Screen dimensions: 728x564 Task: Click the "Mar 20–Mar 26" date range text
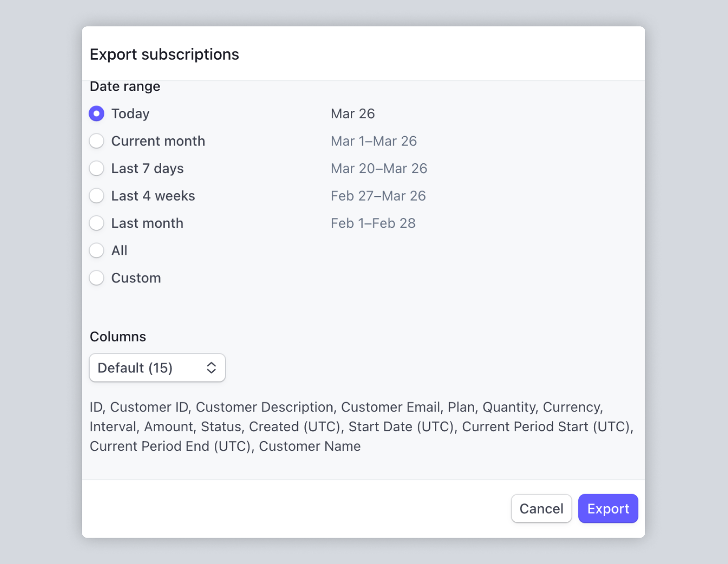[x=379, y=168]
